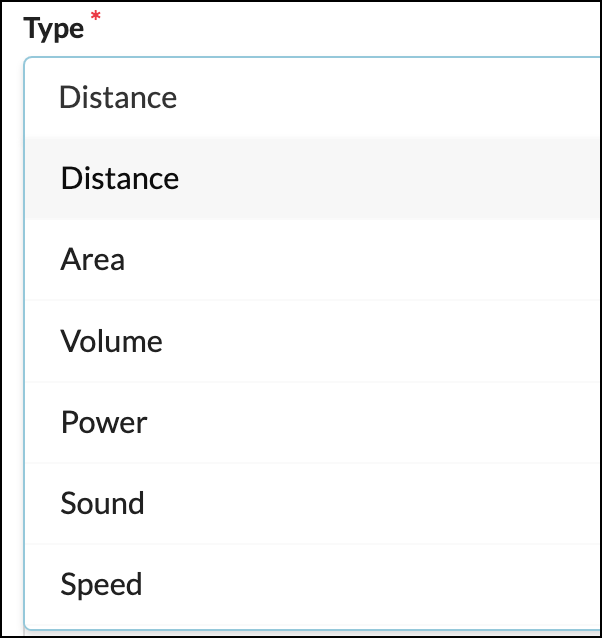The image size is (602, 638).
Task: Click the Type dropdown field showing Distance
Action: click(310, 97)
